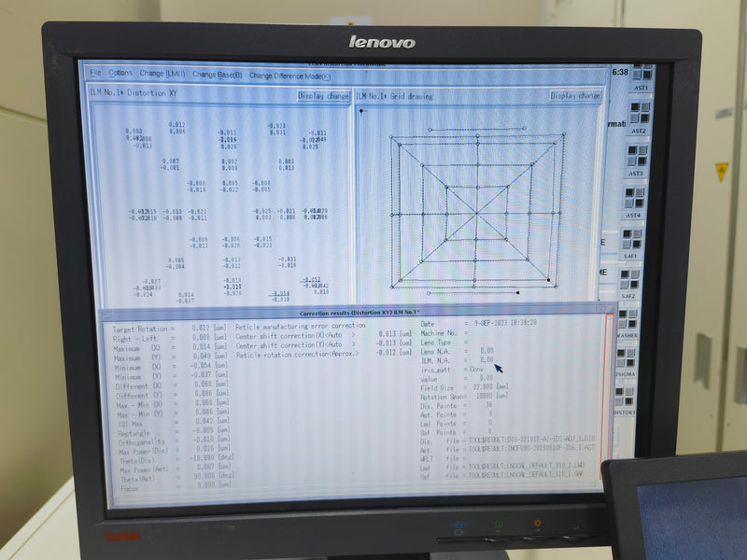Select the 'Maximum (Y)' result label
The height and width of the screenshot is (560, 747).
tap(137, 357)
